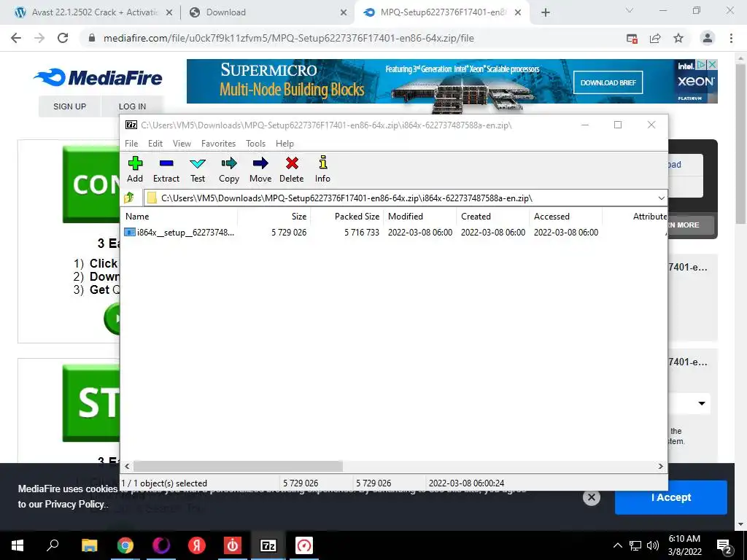Click the 7-Zip horizontal scrollbar thumb
The height and width of the screenshot is (560, 747).
pyautogui.click(x=238, y=466)
